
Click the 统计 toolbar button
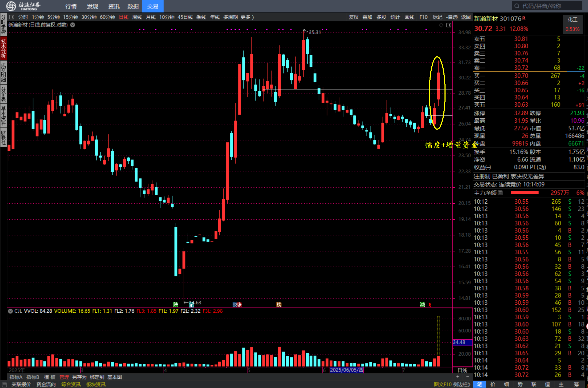tap(395, 17)
